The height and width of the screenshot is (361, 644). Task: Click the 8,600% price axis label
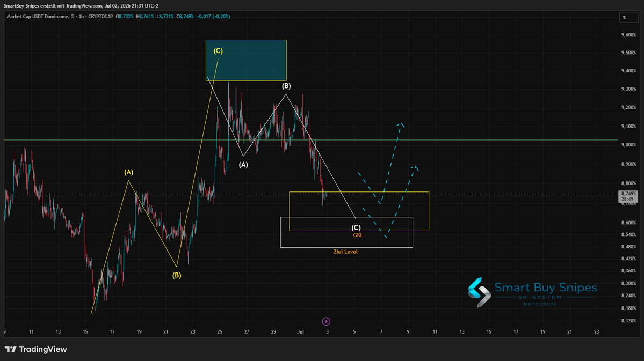628,223
